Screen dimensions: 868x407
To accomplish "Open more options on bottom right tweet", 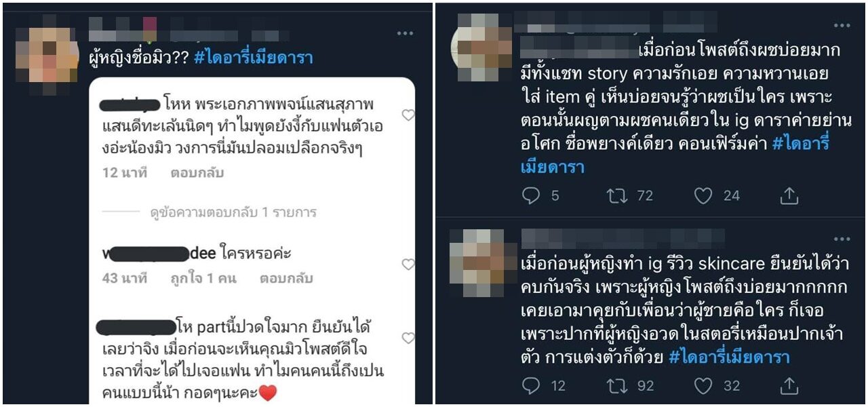I will (x=842, y=239).
